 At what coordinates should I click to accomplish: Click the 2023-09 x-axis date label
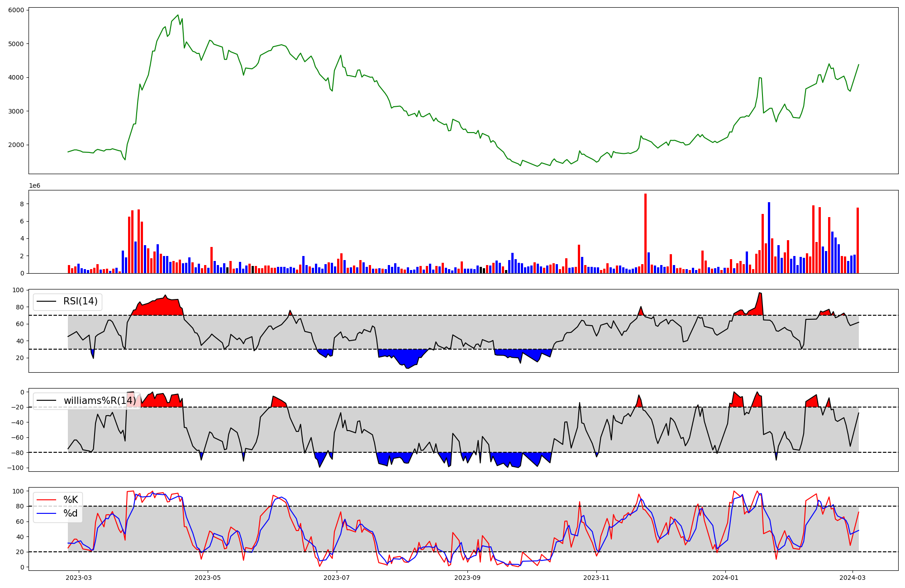pos(467,578)
